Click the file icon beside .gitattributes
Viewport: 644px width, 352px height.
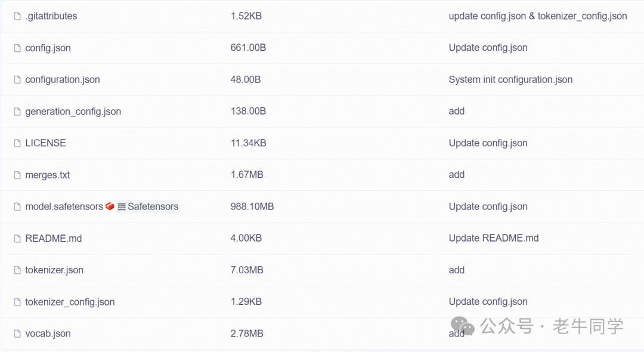[17, 16]
